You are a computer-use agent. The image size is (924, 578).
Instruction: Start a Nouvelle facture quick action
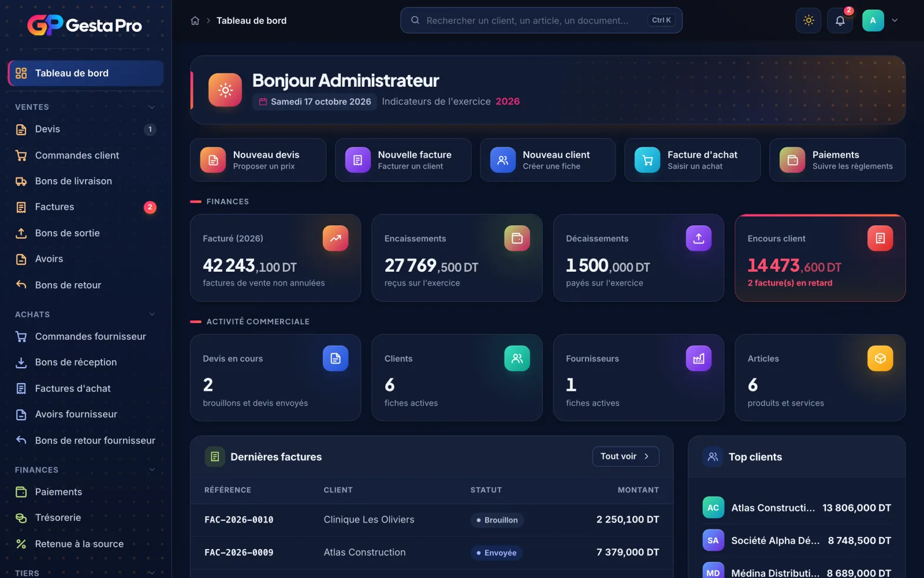[403, 160]
